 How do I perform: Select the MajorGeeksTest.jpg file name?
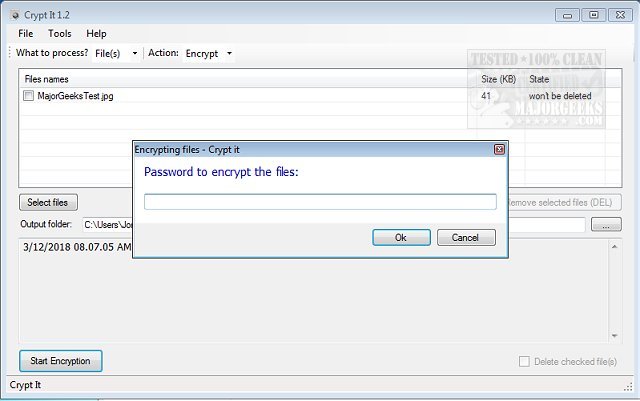(x=76, y=96)
